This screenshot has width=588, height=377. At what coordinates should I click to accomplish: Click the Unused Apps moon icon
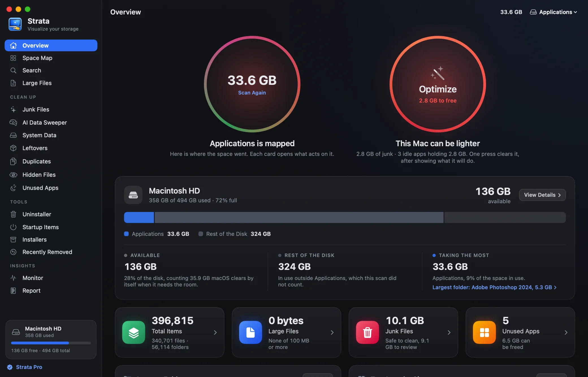click(x=13, y=188)
